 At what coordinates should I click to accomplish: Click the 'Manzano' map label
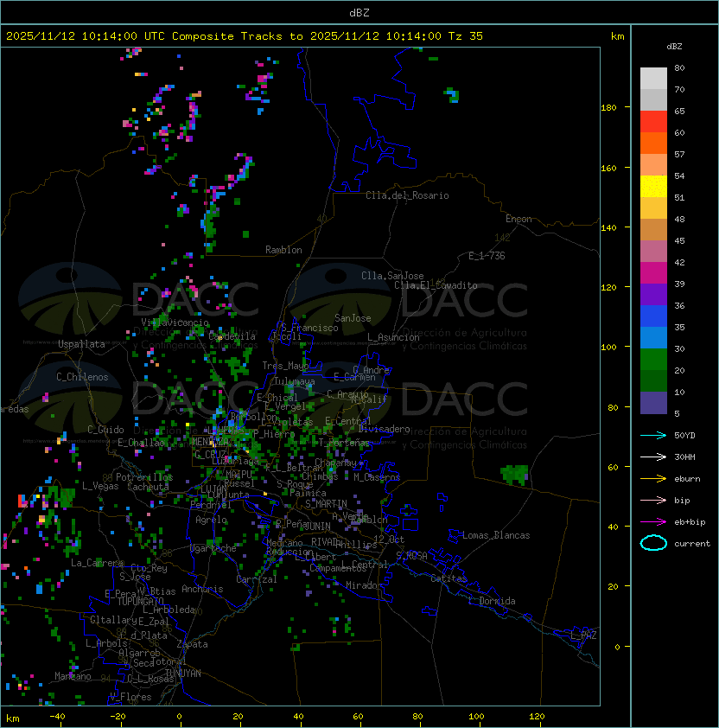click(73, 676)
